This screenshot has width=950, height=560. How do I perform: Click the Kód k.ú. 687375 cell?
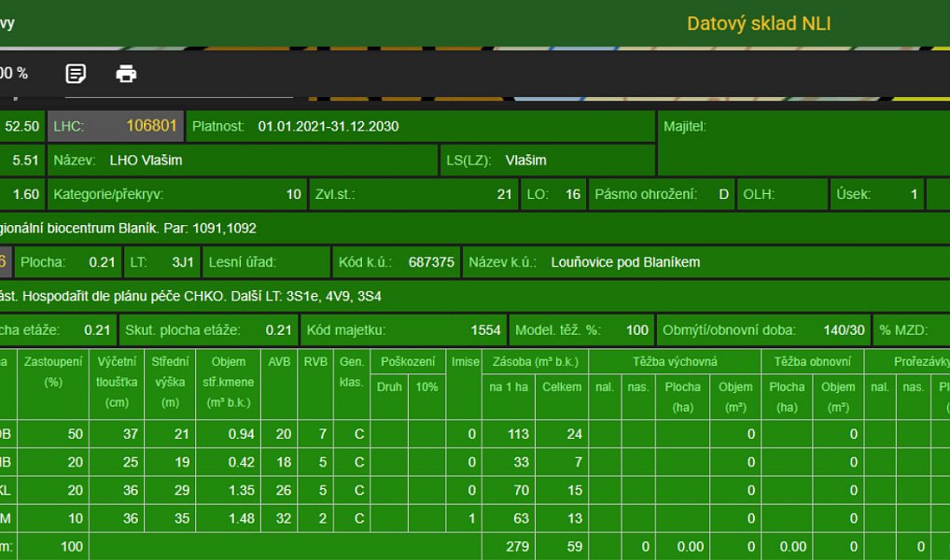(x=397, y=262)
